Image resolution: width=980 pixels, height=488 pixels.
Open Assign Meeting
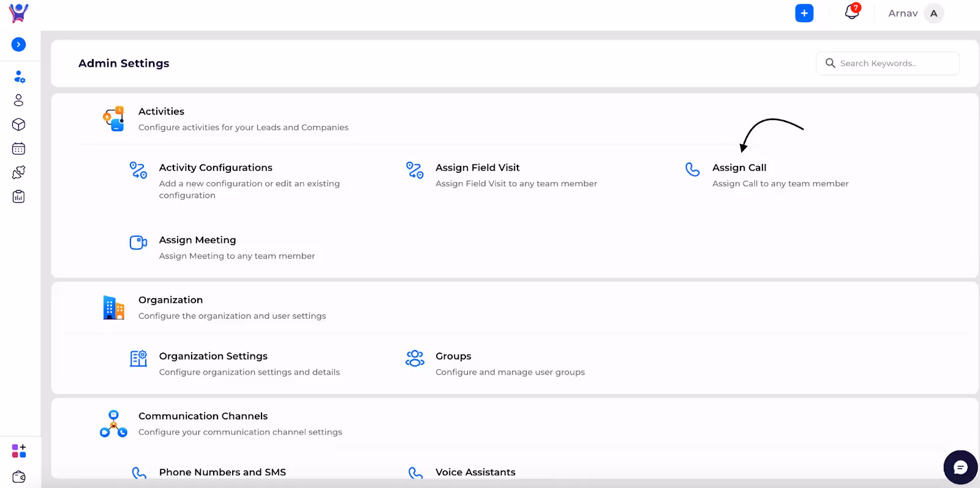197,240
